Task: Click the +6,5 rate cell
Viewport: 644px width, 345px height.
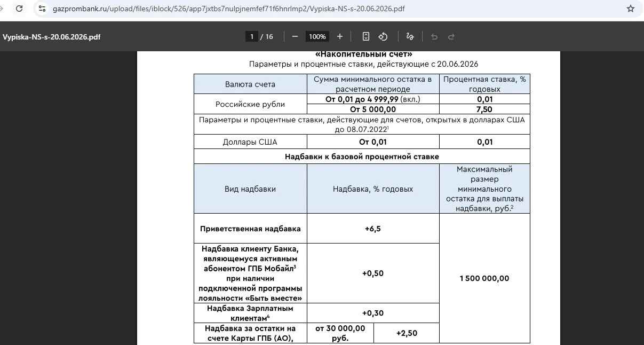Action: pyautogui.click(x=373, y=229)
